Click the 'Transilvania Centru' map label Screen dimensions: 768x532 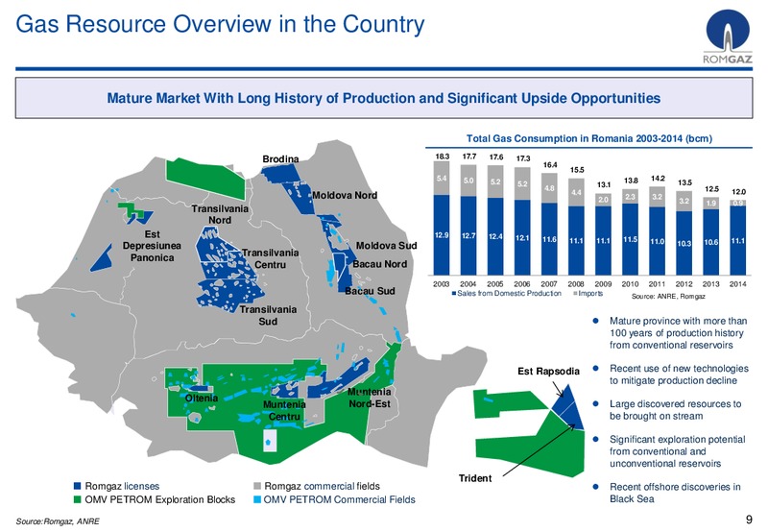(271, 258)
